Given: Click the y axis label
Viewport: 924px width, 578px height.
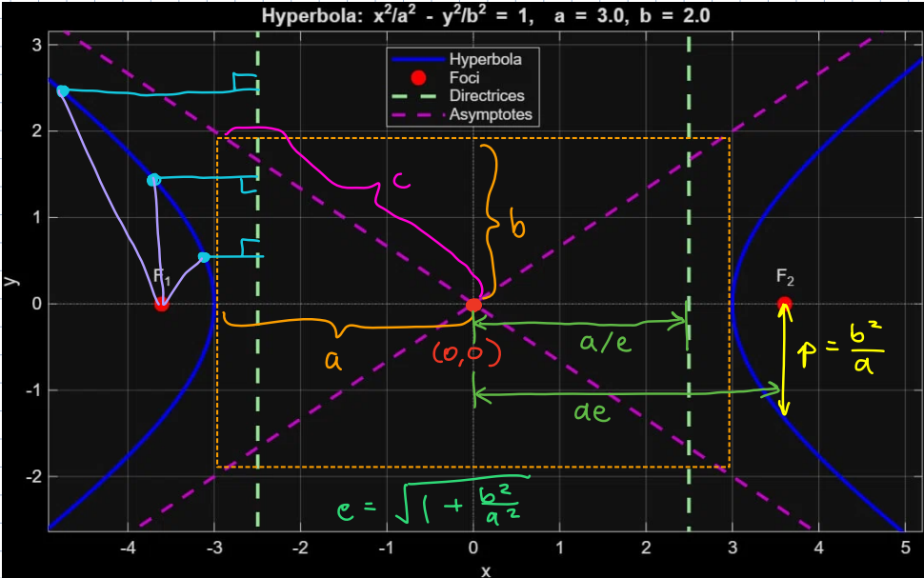Looking at the screenshot, I should click(11, 280).
